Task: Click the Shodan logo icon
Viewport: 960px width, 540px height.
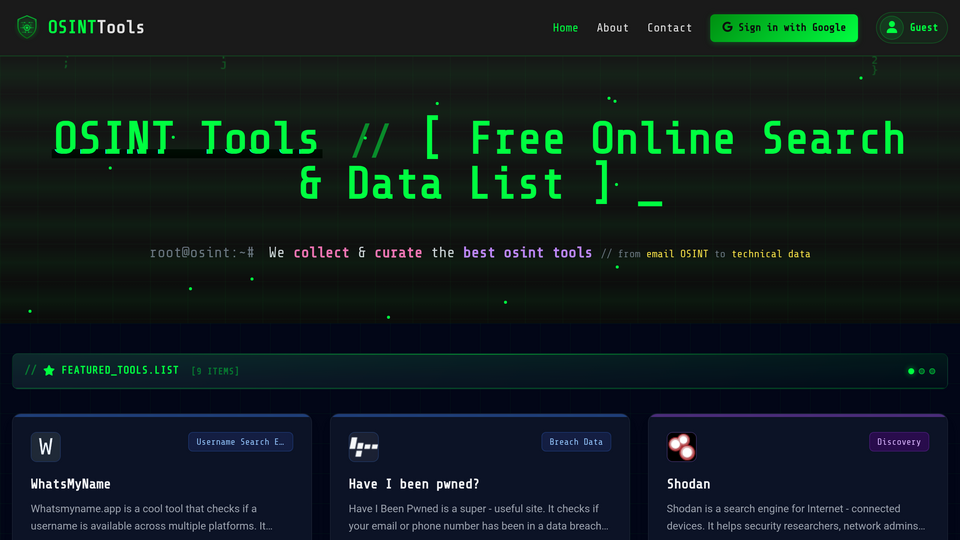Action: pyautogui.click(x=681, y=447)
